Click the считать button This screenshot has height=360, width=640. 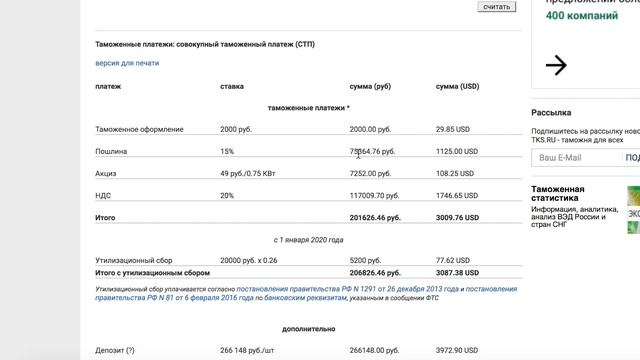click(x=497, y=7)
